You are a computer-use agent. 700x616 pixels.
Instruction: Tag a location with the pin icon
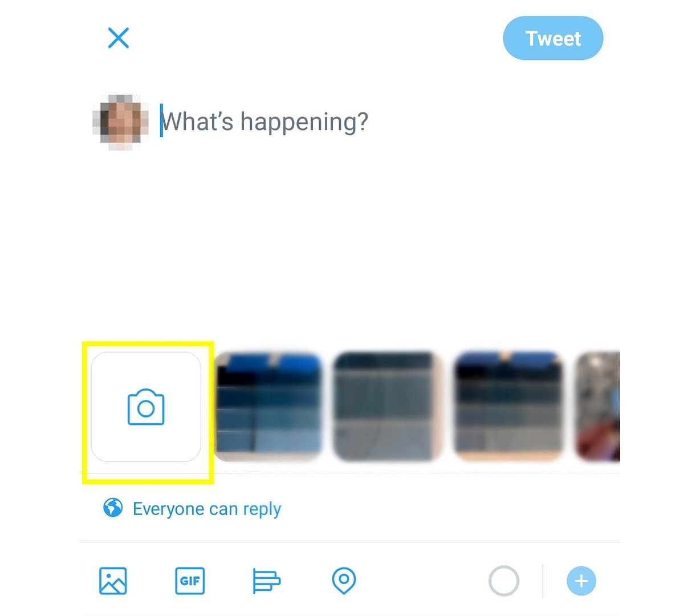tap(344, 581)
